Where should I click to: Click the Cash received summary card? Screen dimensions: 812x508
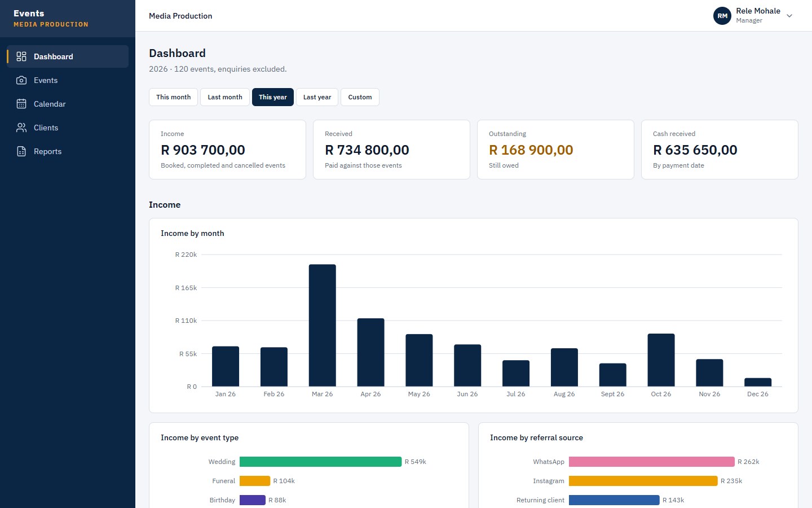pyautogui.click(x=720, y=150)
